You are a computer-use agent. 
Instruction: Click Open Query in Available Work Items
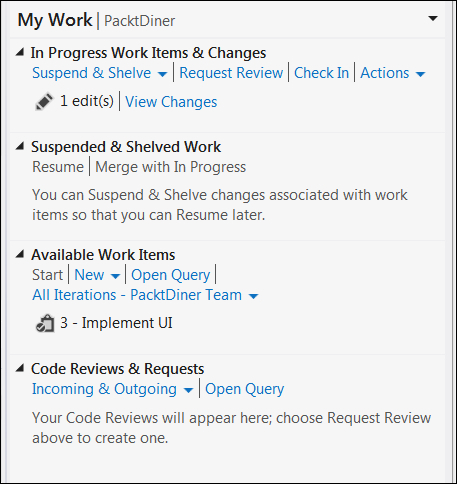(170, 275)
